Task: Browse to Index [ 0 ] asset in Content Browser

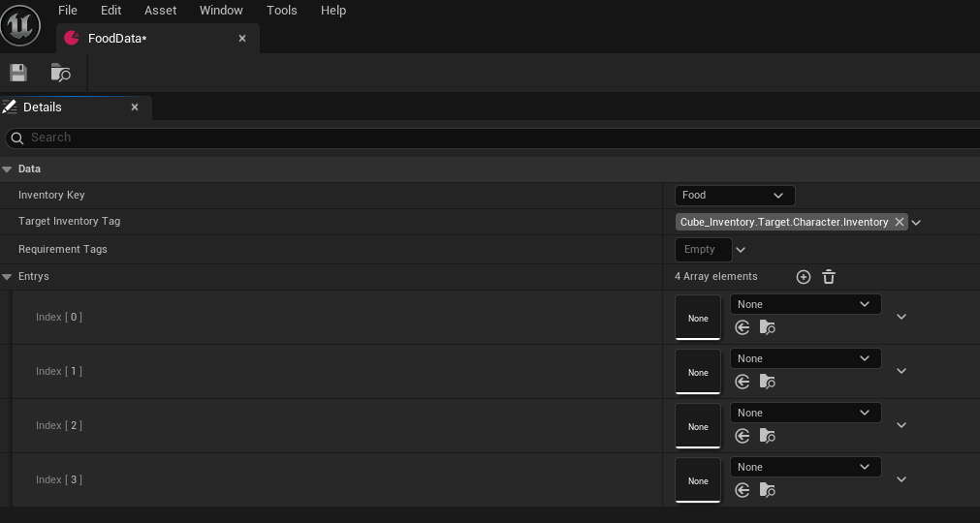Action: (x=767, y=327)
